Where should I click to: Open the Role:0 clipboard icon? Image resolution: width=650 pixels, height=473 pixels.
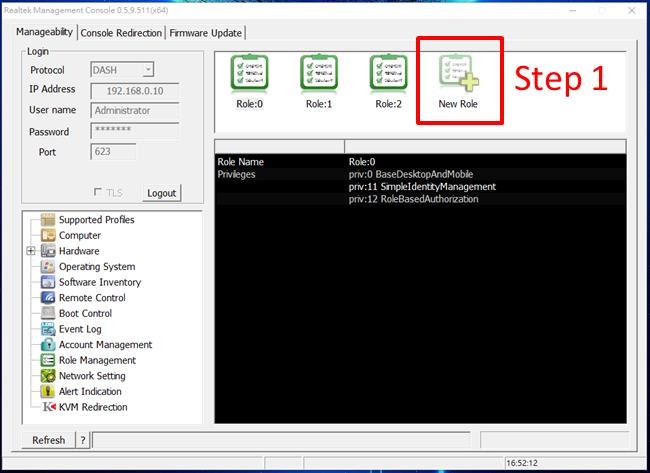pyautogui.click(x=249, y=73)
